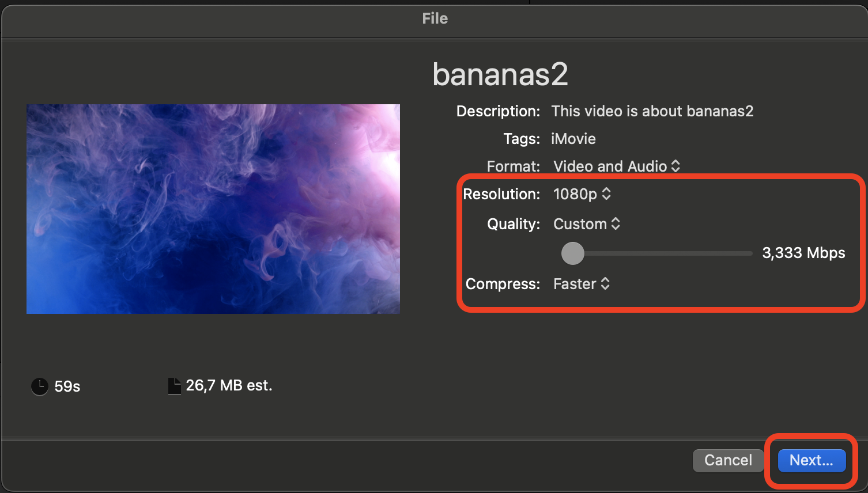Click the Quality stepper arrows
Image resolution: width=868 pixels, height=493 pixels.
click(616, 224)
